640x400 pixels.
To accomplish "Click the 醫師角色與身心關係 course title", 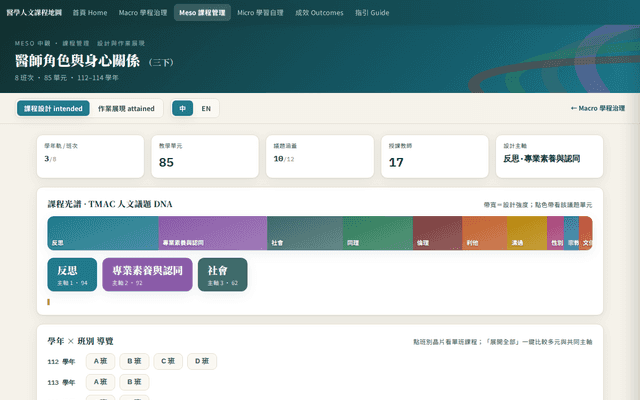I will 78,61.
